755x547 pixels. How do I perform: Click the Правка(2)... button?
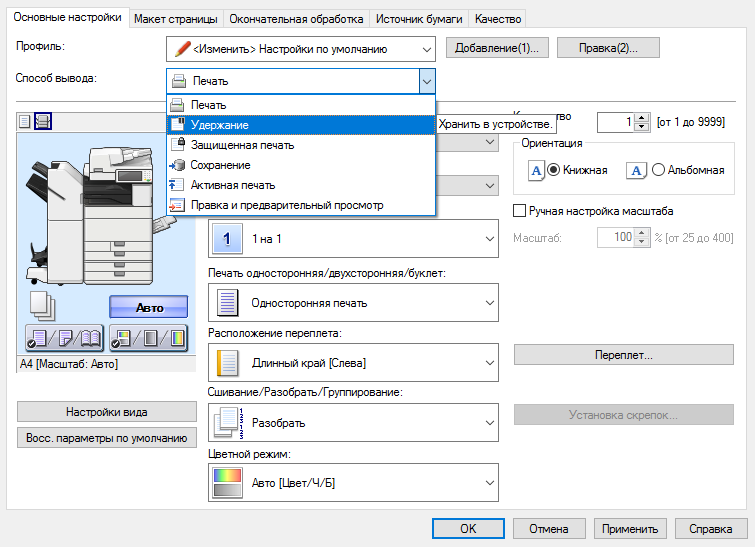[608, 48]
